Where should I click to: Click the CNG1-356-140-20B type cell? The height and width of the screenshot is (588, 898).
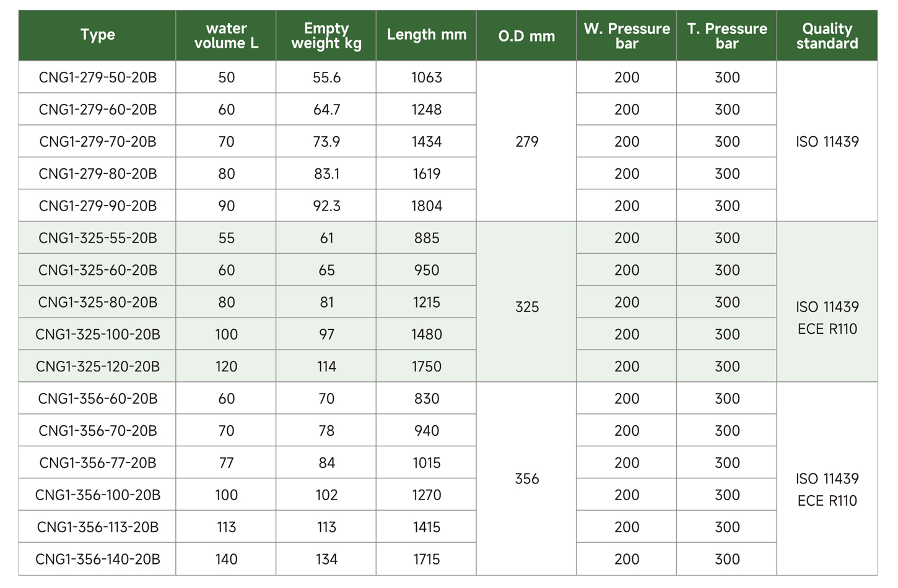coord(97,559)
